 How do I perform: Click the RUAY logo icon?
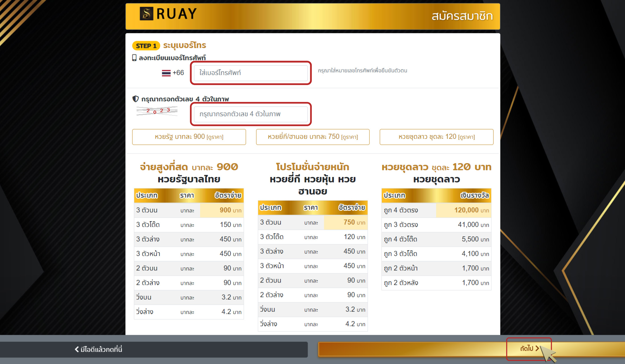[x=146, y=14]
